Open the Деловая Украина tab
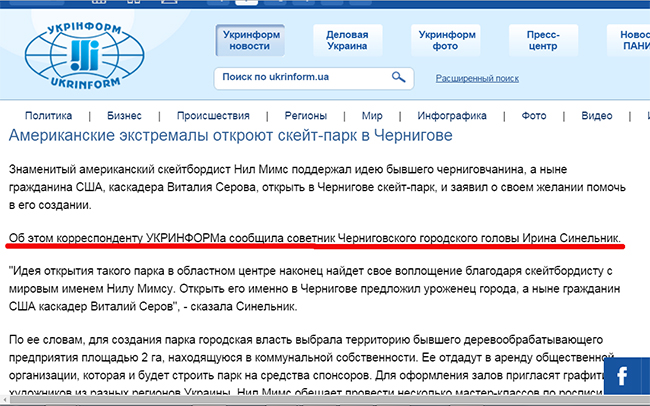The image size is (650, 406). (346, 40)
